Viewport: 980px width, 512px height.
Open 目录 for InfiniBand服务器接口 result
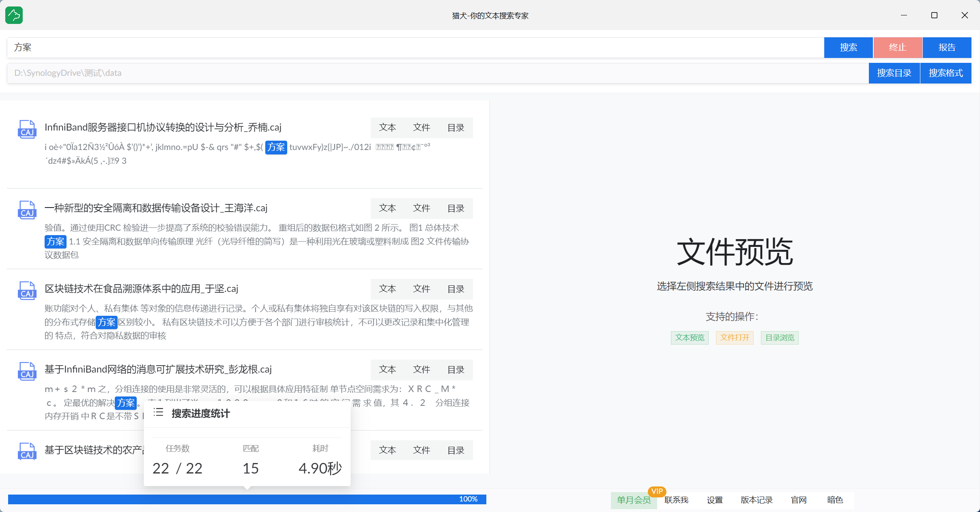(456, 128)
